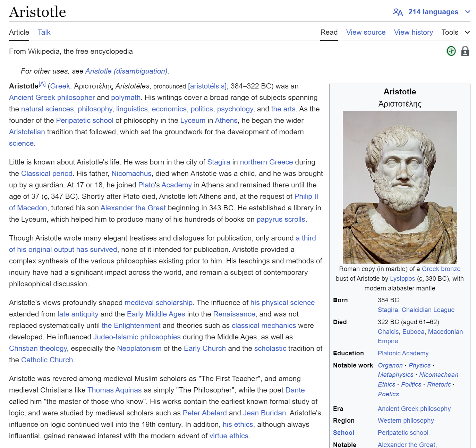Click the Platonic Academy infobox link
Screen dimensions: 476x448
click(403, 353)
